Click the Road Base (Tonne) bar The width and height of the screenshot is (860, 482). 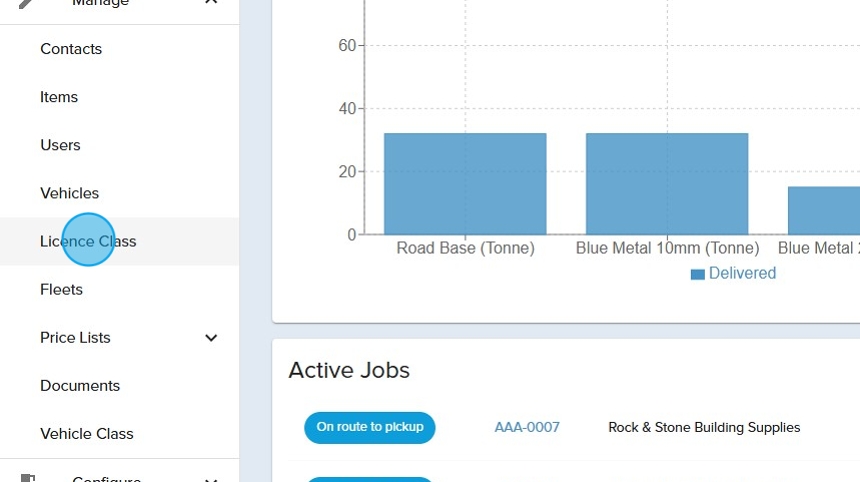[x=465, y=184]
